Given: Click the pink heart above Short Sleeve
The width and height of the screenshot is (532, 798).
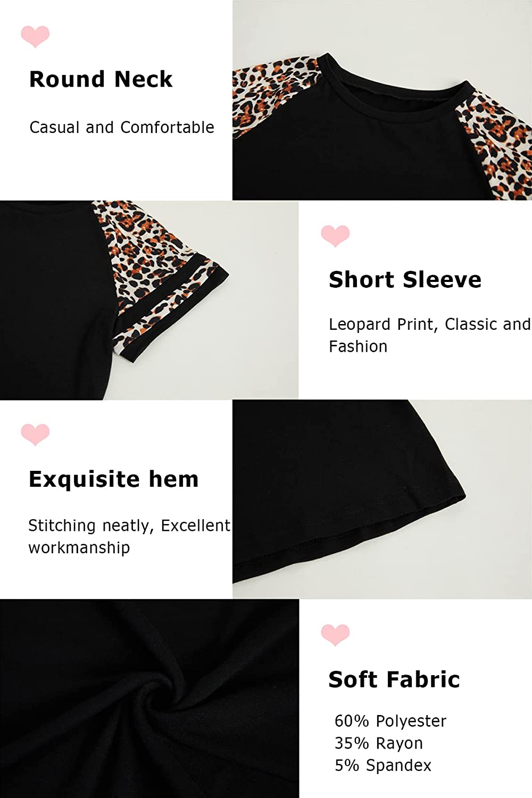Looking at the screenshot, I should pos(335,236).
